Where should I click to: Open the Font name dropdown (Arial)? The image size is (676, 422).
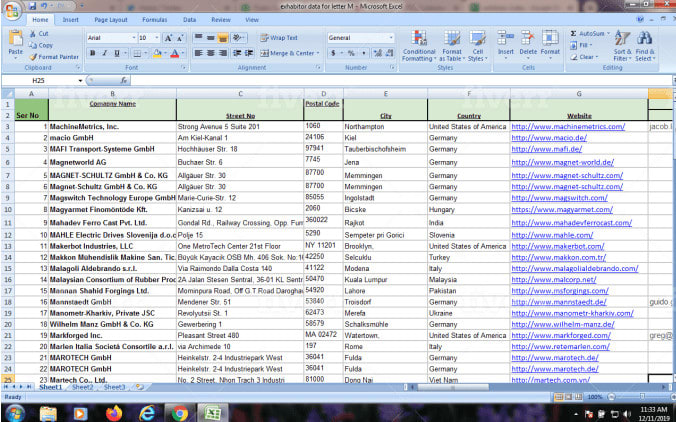tap(134, 38)
